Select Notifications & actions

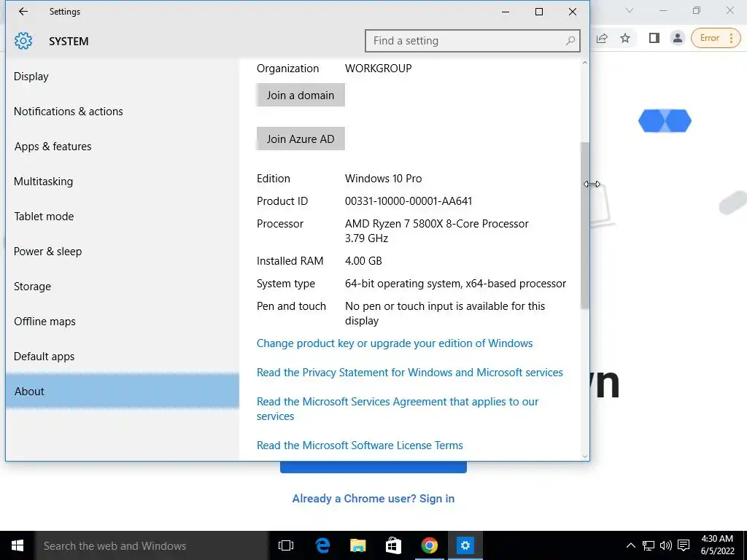[x=68, y=112]
